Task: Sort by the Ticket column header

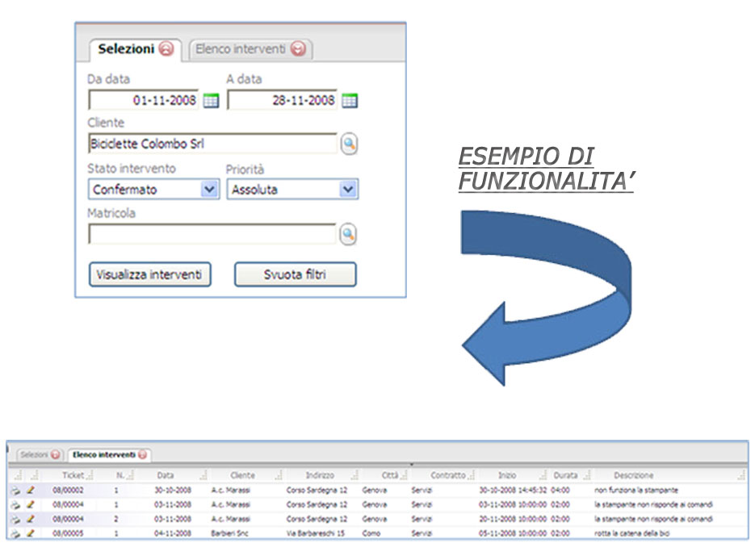Action: (x=73, y=475)
